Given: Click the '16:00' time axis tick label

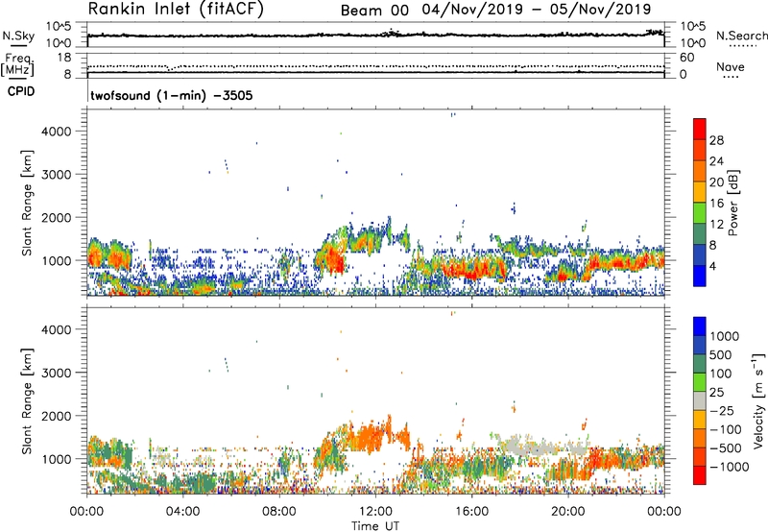Looking at the screenshot, I should click(471, 512).
